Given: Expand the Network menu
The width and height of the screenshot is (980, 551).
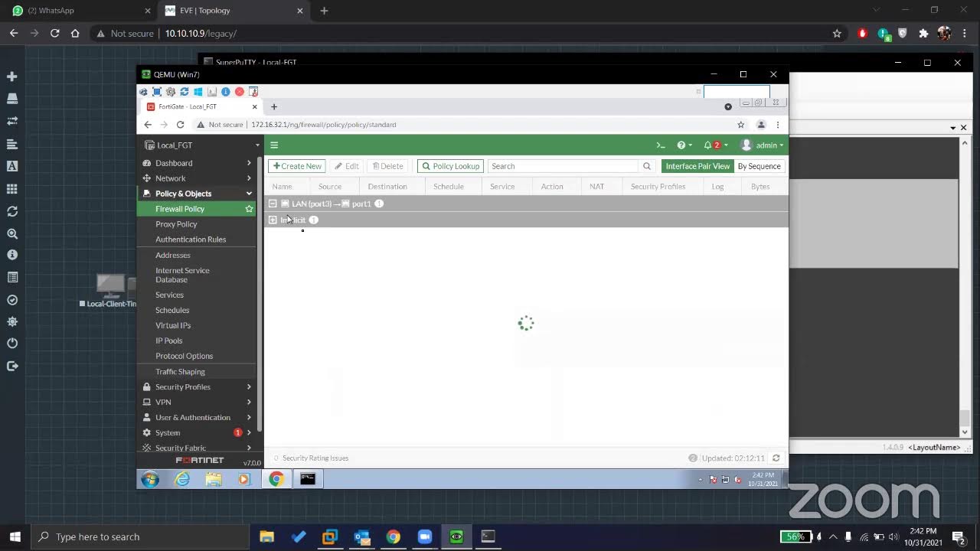Looking at the screenshot, I should [197, 178].
